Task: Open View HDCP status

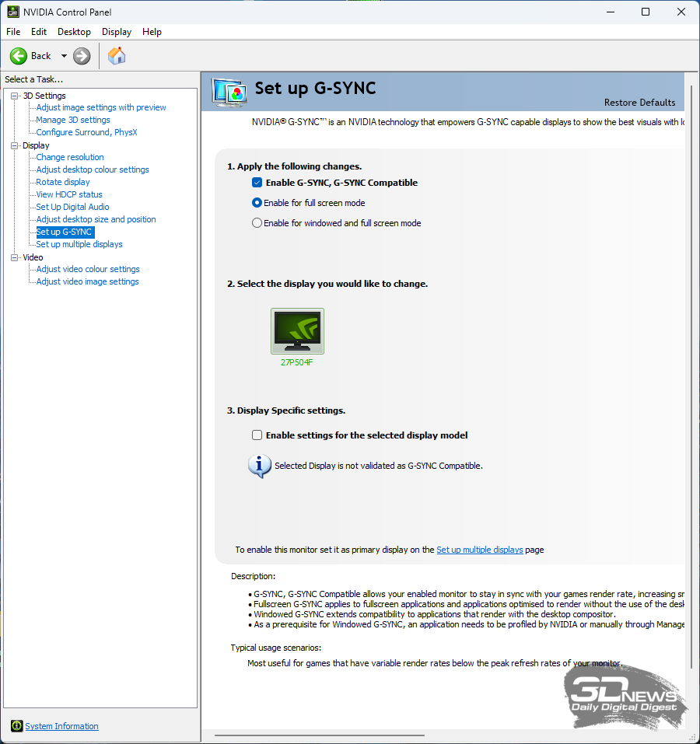Action: click(x=69, y=194)
